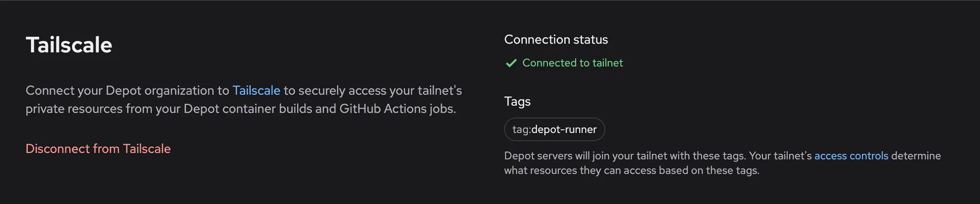Click the green connected checkmark icon
The height and width of the screenshot is (204, 980).
[511, 63]
